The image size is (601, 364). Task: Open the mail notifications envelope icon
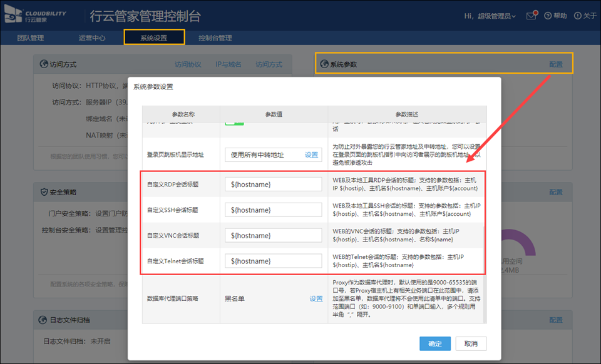532,16
